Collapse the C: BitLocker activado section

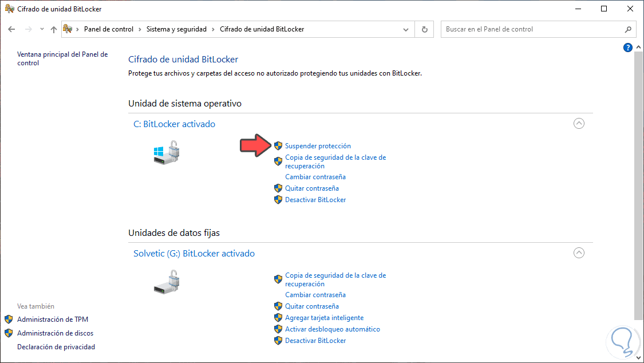[579, 124]
